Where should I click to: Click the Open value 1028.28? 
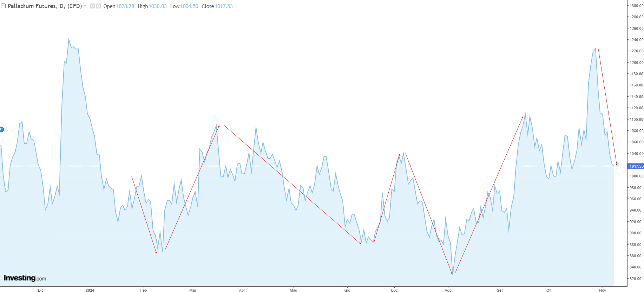(125, 6)
